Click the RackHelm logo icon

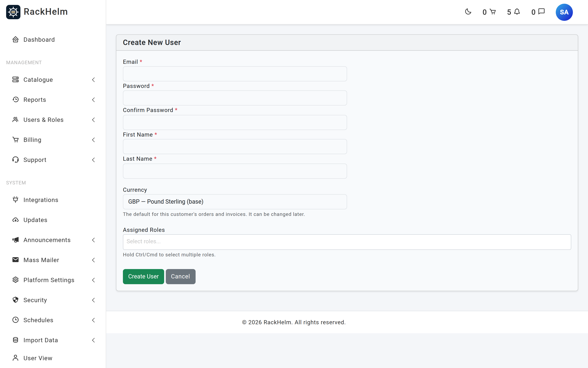13,12
